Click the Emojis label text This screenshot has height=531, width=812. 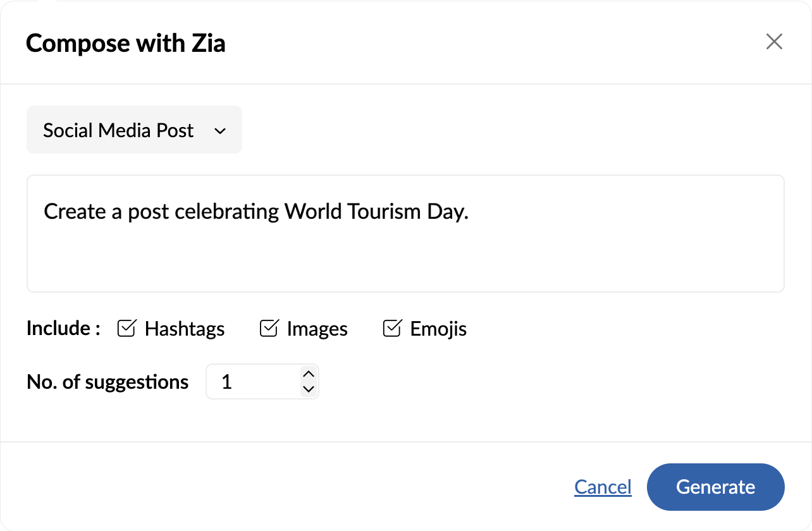(x=438, y=329)
